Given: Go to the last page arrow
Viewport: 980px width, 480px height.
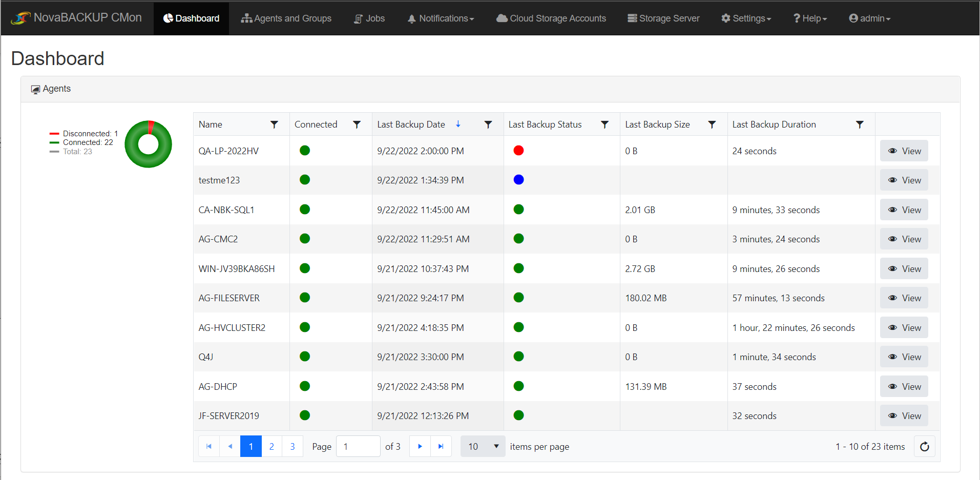Looking at the screenshot, I should click(441, 446).
